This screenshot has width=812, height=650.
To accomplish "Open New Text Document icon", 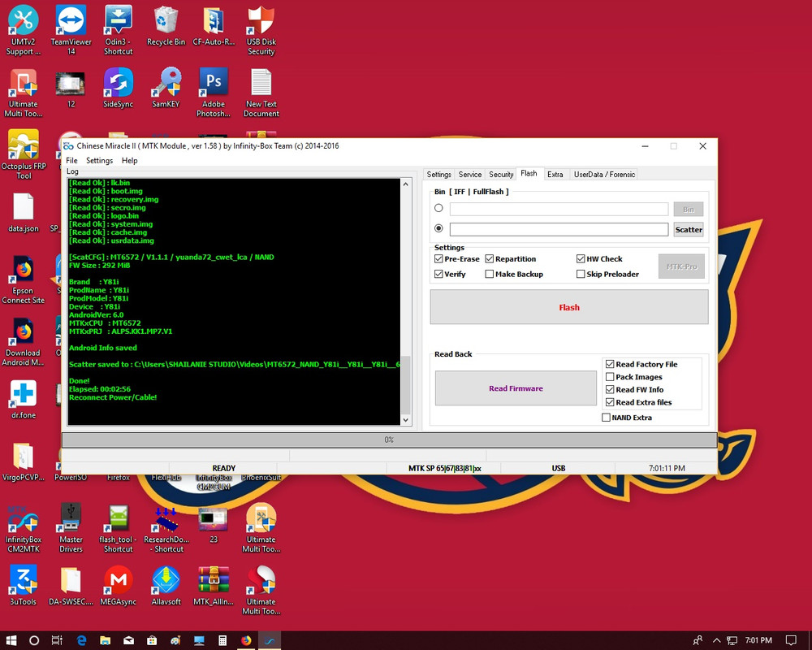I will (261, 93).
